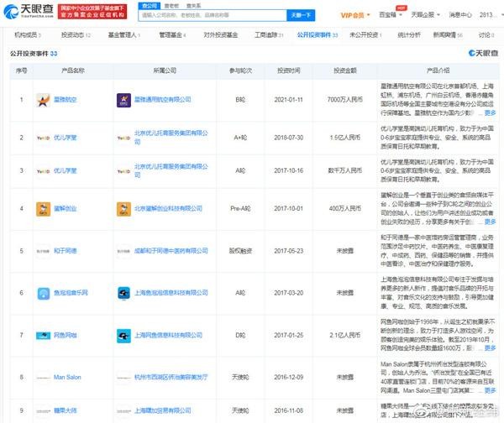Click company logo in the 2017-10-16 row
The width and height of the screenshot is (504, 423).
coord(123,171)
